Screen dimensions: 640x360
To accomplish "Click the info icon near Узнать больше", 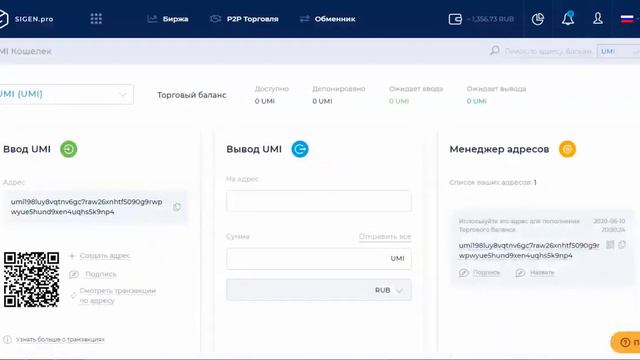I will pos(7,339).
